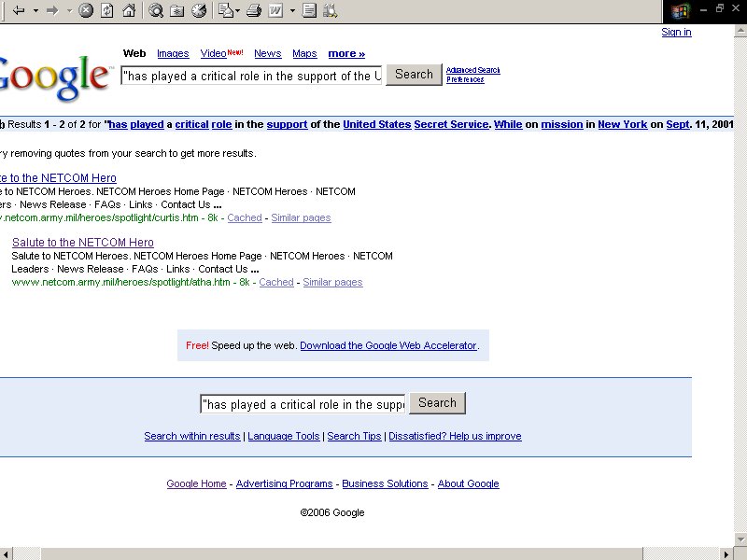Switch to the Images search tab
Screen dimensions: 747x560
[x=173, y=53]
